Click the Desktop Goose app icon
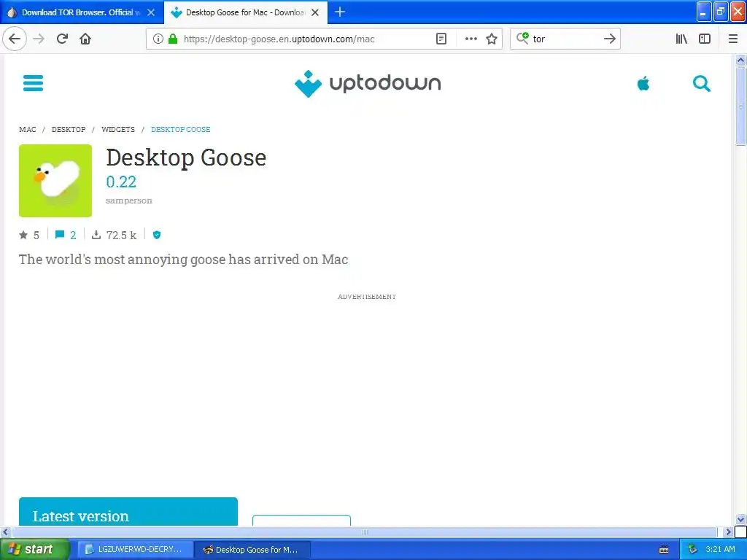This screenshot has width=747, height=560. (55, 181)
